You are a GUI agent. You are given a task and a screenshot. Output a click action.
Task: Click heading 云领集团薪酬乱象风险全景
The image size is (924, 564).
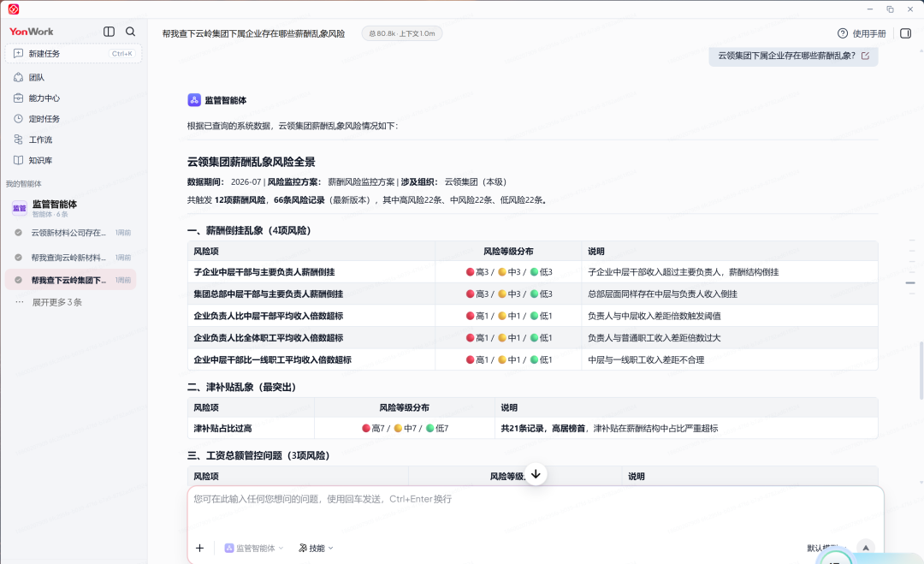point(251,162)
